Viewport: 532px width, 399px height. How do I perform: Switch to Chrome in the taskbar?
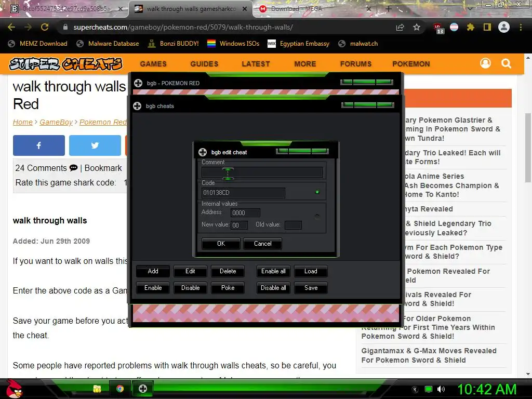click(119, 389)
